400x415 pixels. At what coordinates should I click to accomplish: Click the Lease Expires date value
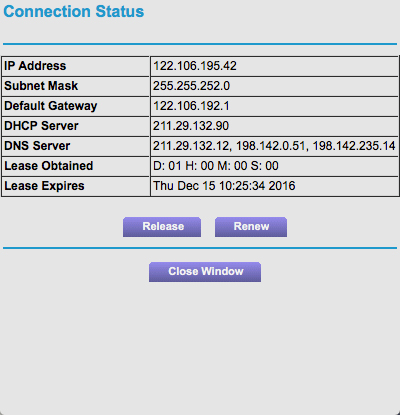pyautogui.click(x=224, y=186)
